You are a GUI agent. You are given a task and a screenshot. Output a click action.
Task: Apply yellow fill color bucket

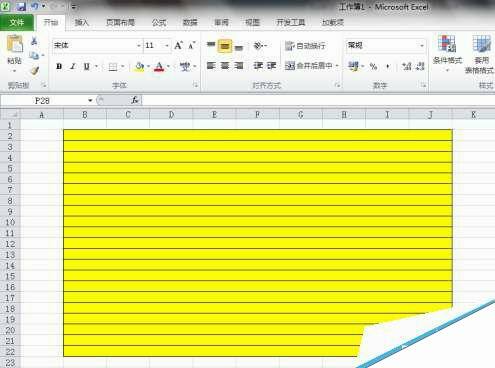pyautogui.click(x=140, y=67)
